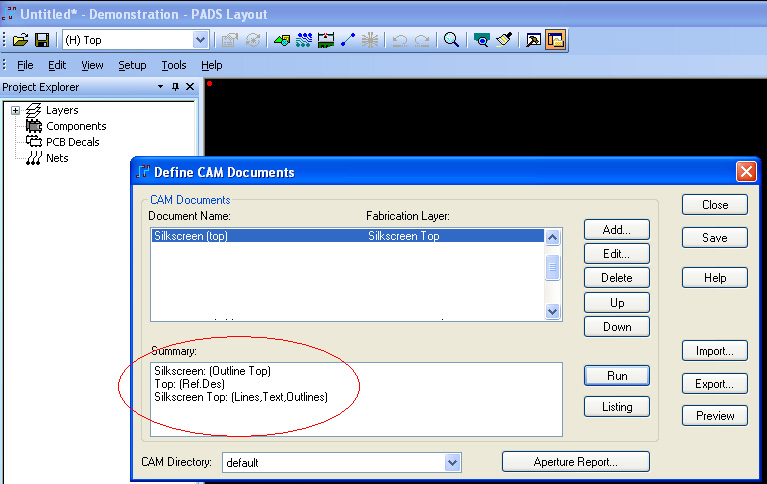The width and height of the screenshot is (767, 484).
Task: Click the blue diagonal line routing icon
Action: (348, 40)
